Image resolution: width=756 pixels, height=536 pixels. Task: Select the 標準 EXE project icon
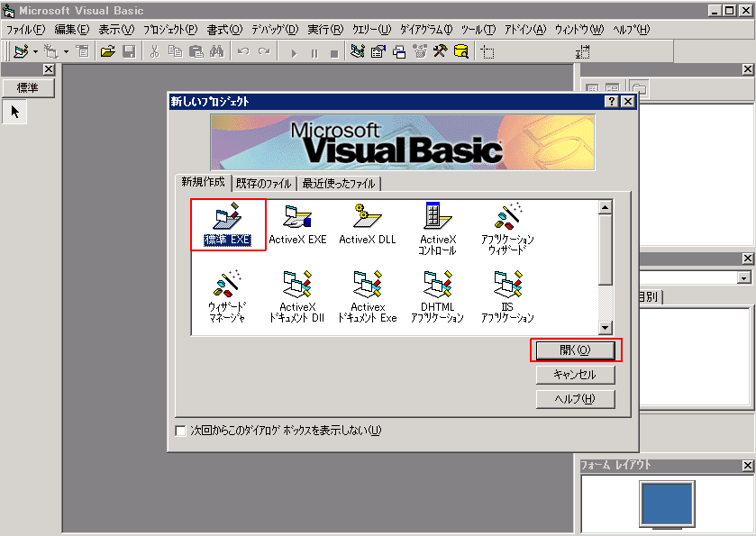pos(227,223)
